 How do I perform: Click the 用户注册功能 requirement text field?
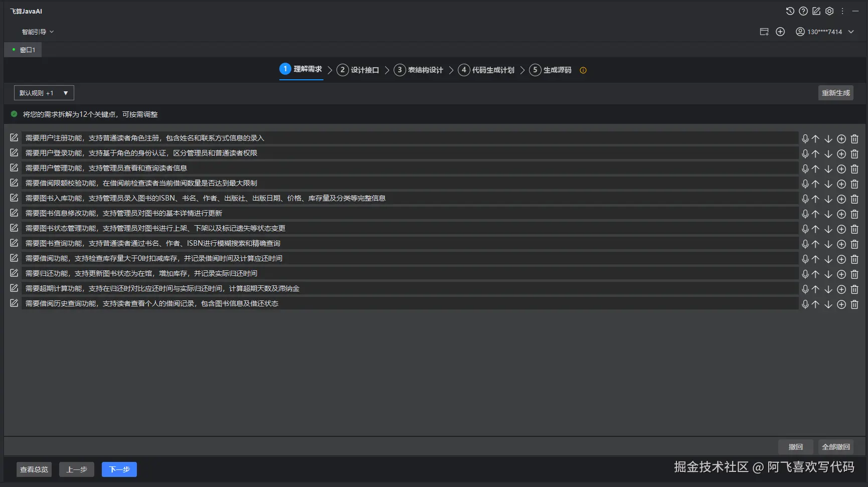tap(410, 138)
